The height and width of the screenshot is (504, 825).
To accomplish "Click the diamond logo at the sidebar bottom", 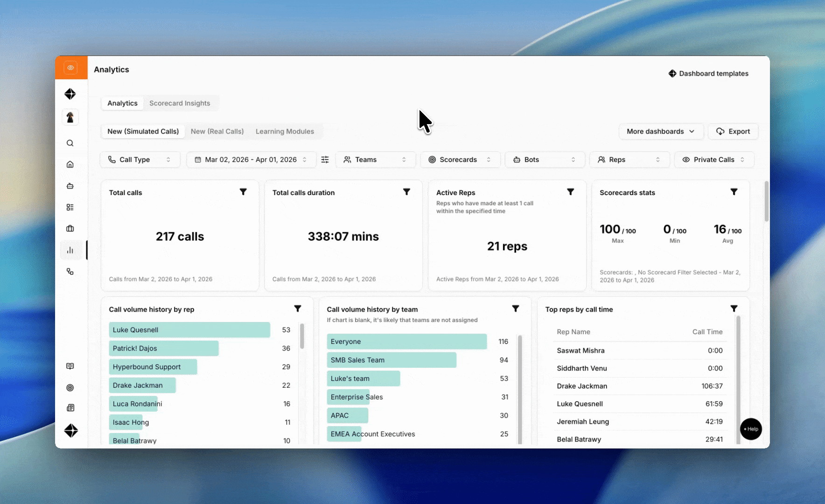I will point(71,430).
